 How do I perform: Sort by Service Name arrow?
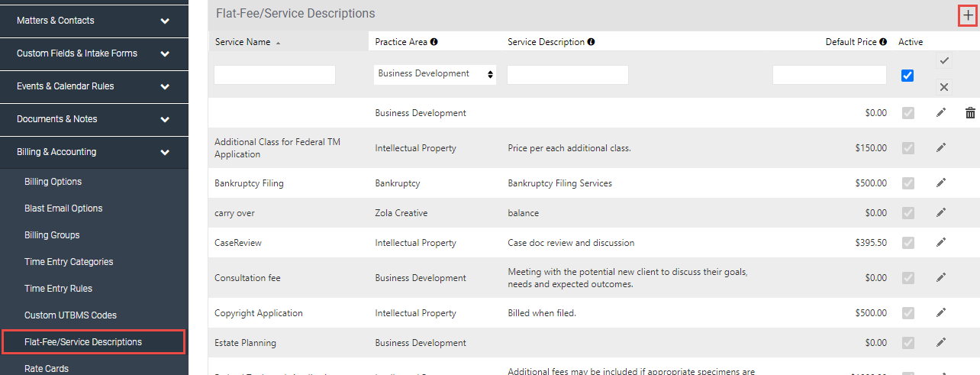[x=278, y=43]
